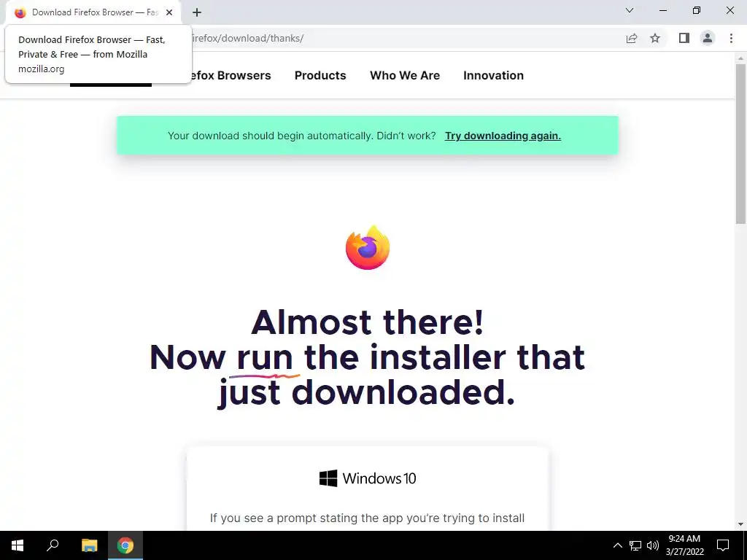The width and height of the screenshot is (747, 560).
Task: Click the Chrome taskbar icon
Action: [x=125, y=545]
